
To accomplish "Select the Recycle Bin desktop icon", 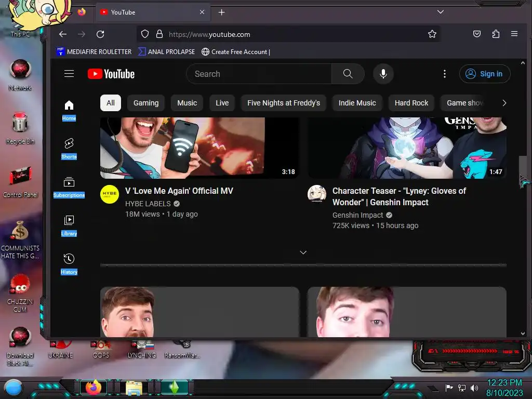I will tap(20, 129).
